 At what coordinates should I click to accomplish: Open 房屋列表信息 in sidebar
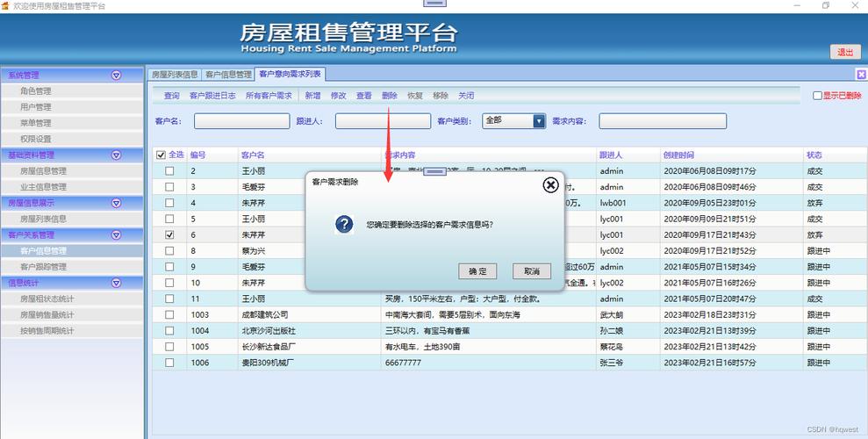(43, 219)
